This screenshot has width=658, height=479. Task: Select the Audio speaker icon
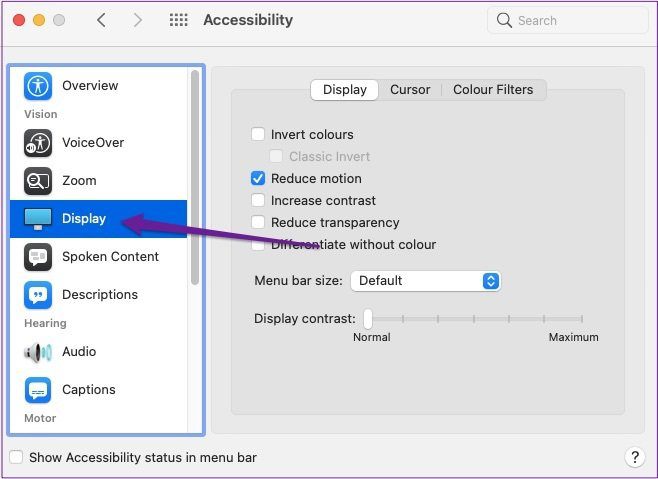coord(38,352)
